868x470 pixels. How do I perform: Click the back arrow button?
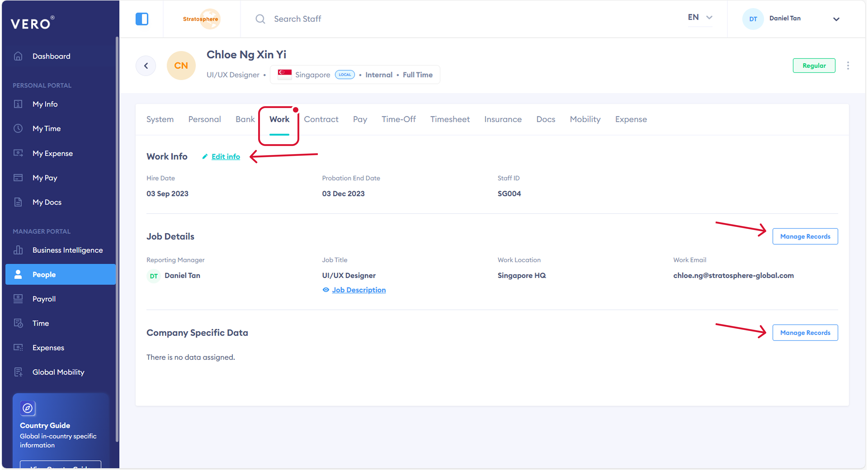(146, 66)
